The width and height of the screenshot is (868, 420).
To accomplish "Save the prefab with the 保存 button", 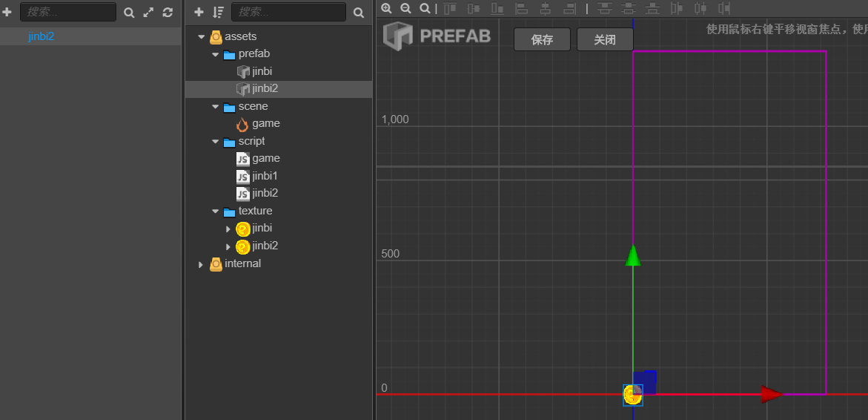I will click(x=542, y=40).
